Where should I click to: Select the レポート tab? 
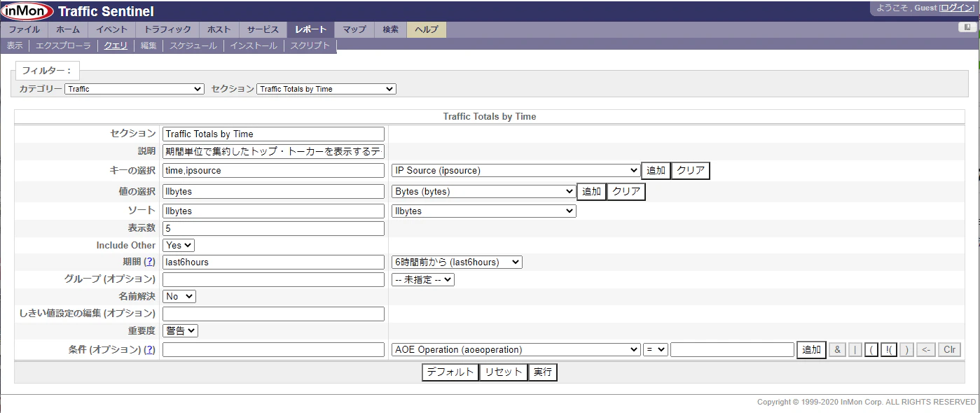pyautogui.click(x=311, y=29)
